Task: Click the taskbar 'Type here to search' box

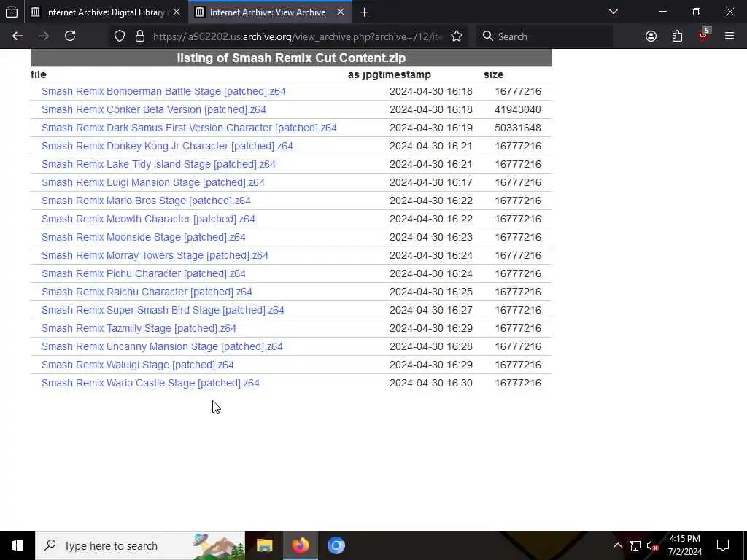Action: [140, 545]
